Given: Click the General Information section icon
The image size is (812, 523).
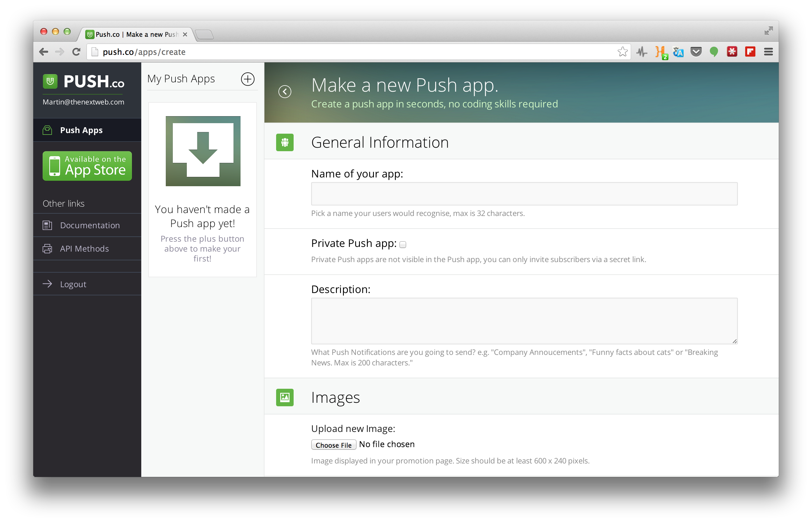Looking at the screenshot, I should pyautogui.click(x=285, y=142).
